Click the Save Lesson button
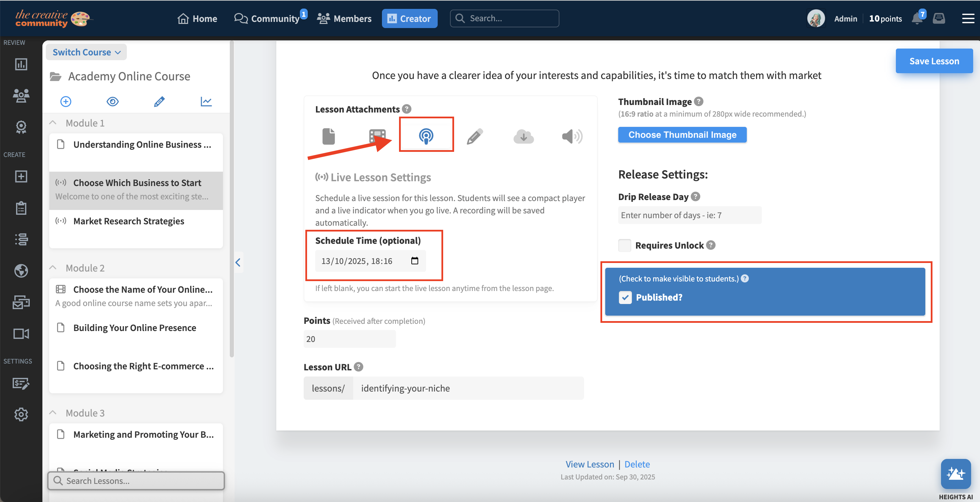This screenshot has height=502, width=980. coord(934,61)
